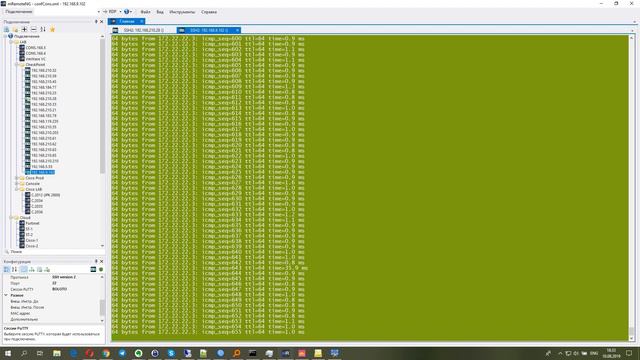Click the yellow star favorites icon
This screenshot has width=640, height=360.
[x=52, y=29]
